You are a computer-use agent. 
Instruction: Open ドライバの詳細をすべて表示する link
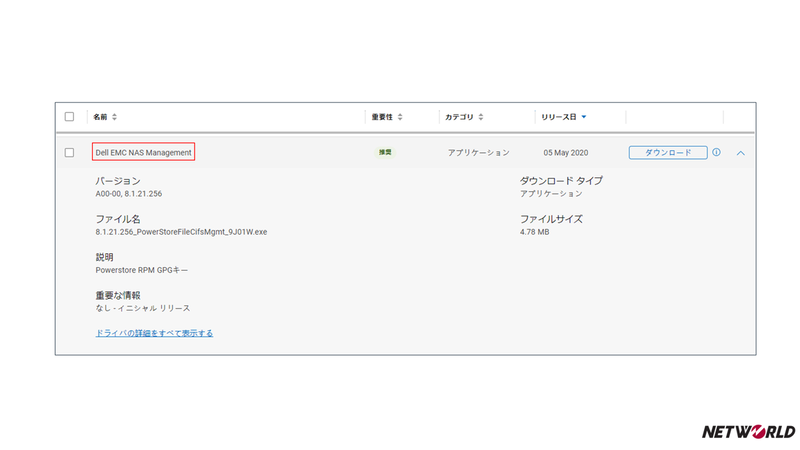(x=154, y=333)
